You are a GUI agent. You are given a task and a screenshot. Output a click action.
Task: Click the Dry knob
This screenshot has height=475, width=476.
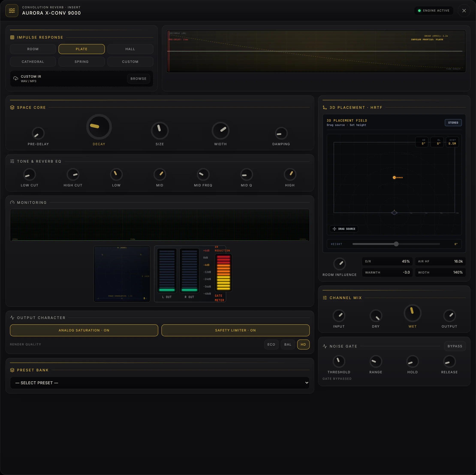click(376, 316)
